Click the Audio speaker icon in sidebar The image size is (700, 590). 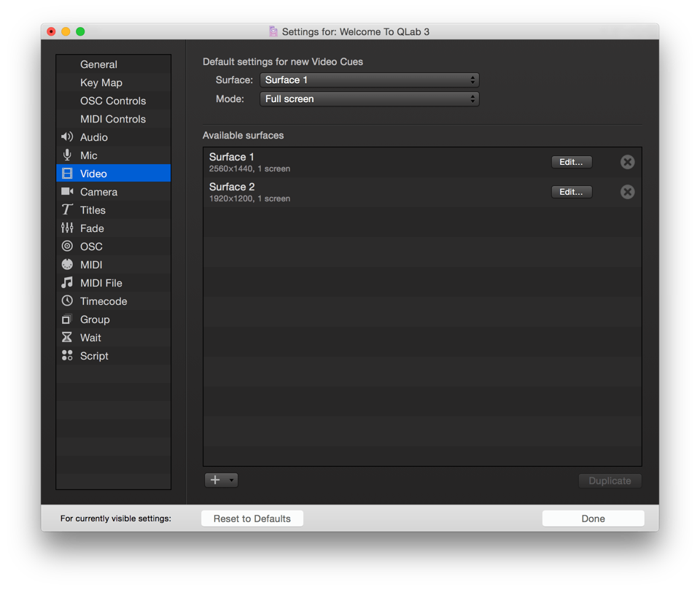67,137
